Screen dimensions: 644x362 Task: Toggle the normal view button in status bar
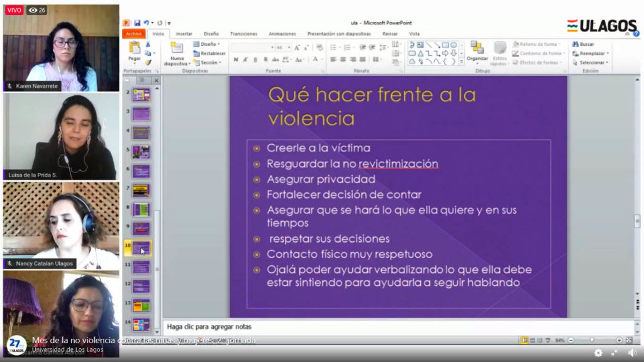click(524, 340)
